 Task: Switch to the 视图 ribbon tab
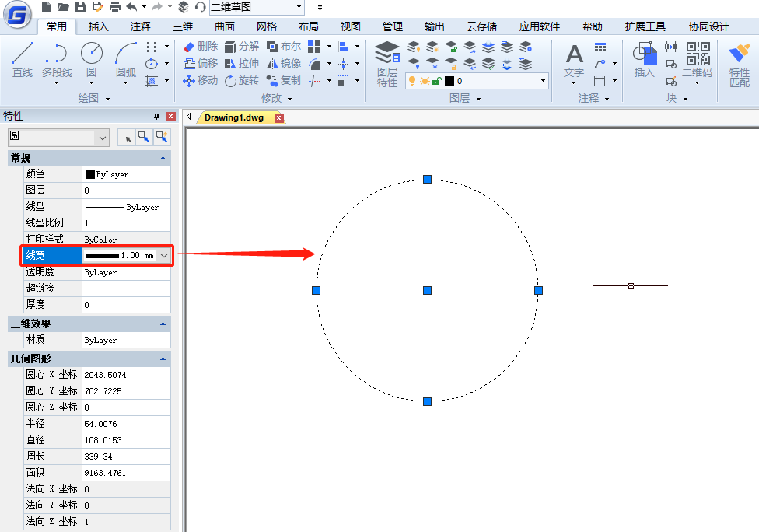tap(350, 26)
